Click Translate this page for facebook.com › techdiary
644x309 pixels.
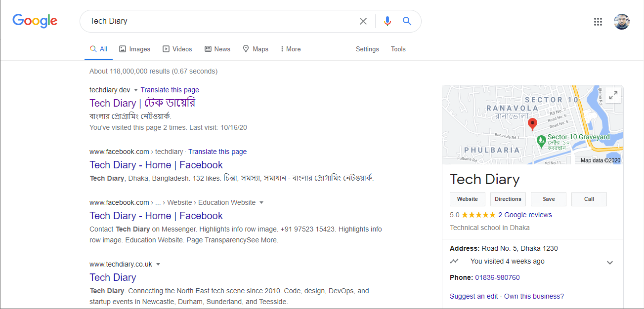tap(217, 152)
